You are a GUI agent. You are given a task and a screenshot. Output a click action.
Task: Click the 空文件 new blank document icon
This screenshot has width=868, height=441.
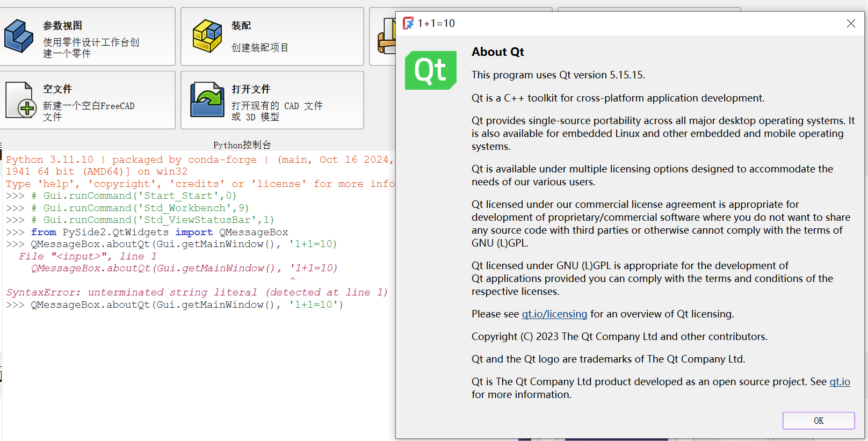(20, 100)
